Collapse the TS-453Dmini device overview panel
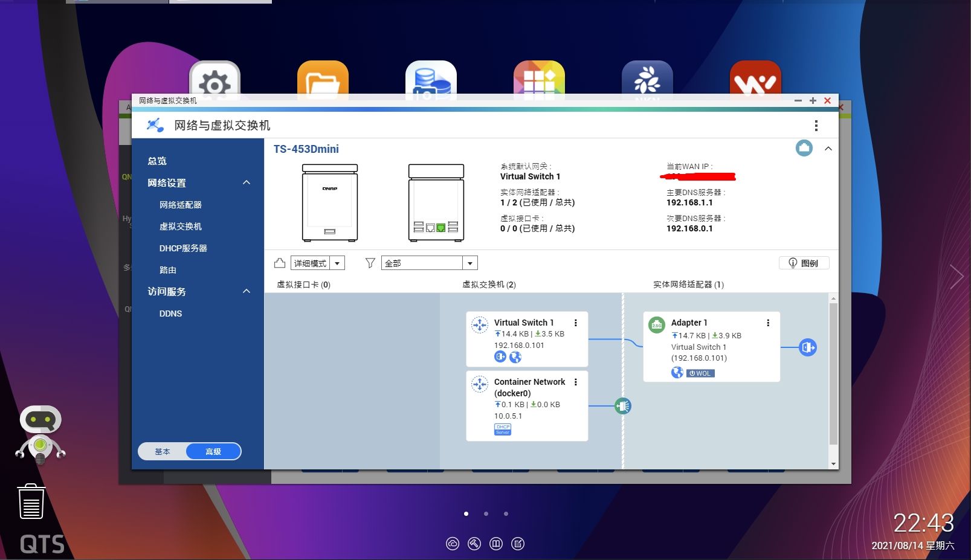 point(828,149)
